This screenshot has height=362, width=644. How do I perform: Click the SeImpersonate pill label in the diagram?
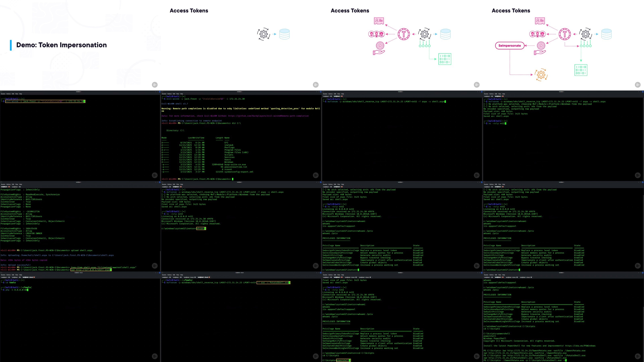[510, 45]
